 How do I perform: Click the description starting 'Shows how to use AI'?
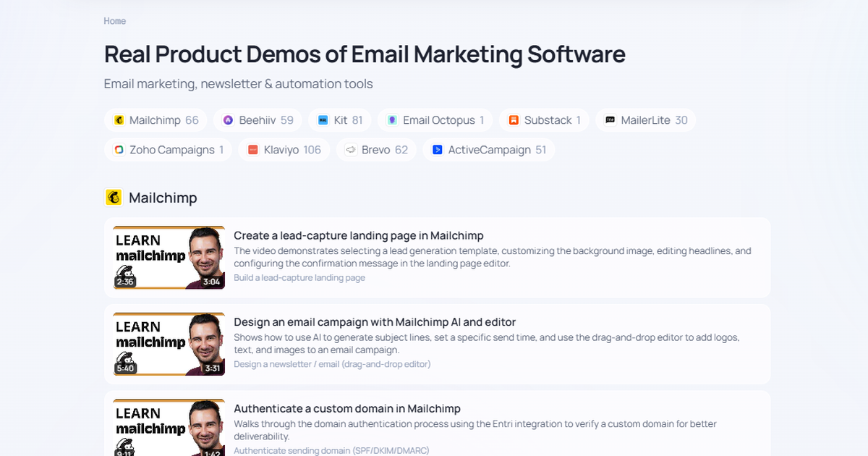tap(487, 344)
